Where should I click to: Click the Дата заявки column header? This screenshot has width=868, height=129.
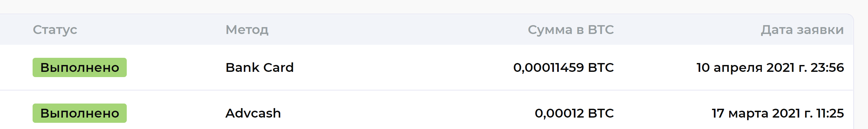802,30
